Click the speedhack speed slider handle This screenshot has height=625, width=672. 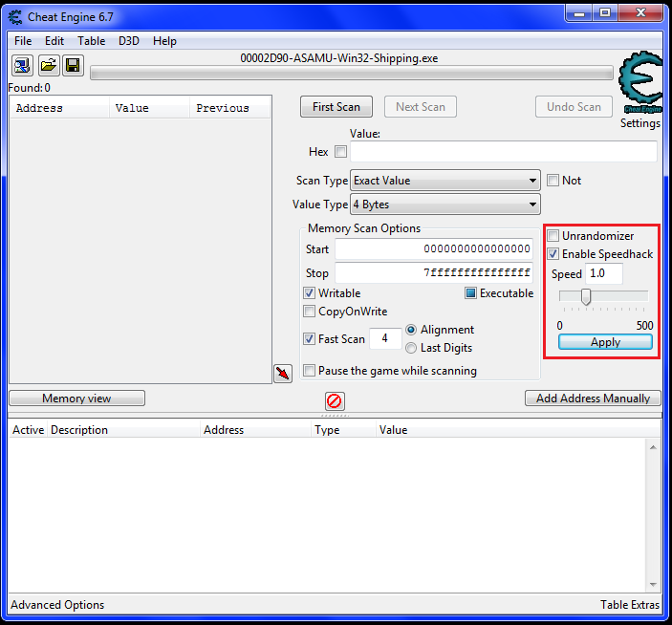[x=586, y=296]
